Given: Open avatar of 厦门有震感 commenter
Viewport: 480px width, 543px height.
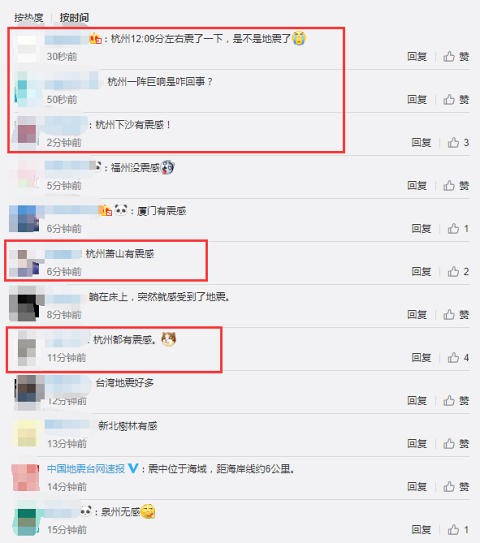Looking at the screenshot, I should point(26,219).
